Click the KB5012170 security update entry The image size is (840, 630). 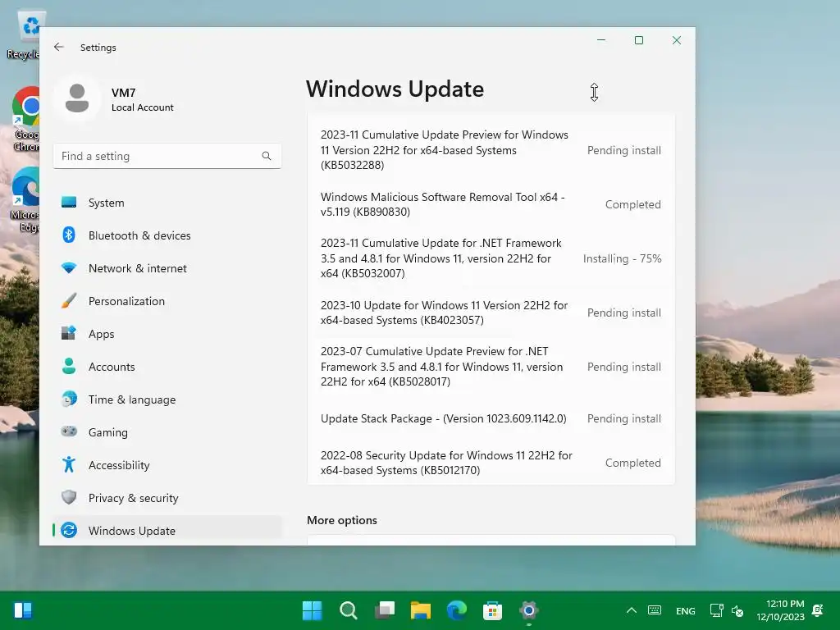point(491,463)
